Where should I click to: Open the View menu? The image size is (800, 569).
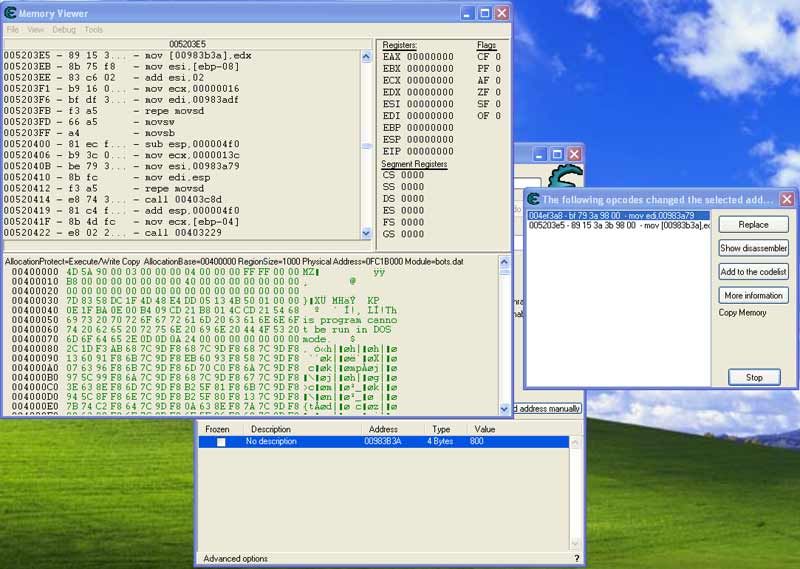point(36,30)
